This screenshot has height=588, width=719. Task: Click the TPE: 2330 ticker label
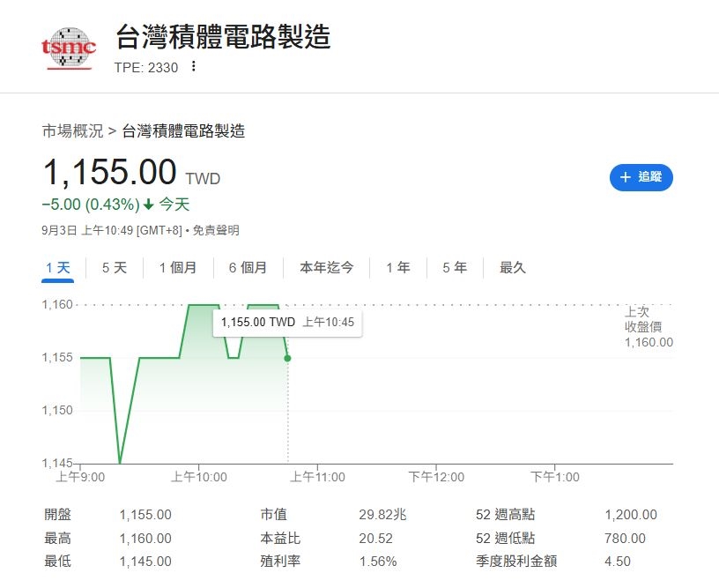146,67
